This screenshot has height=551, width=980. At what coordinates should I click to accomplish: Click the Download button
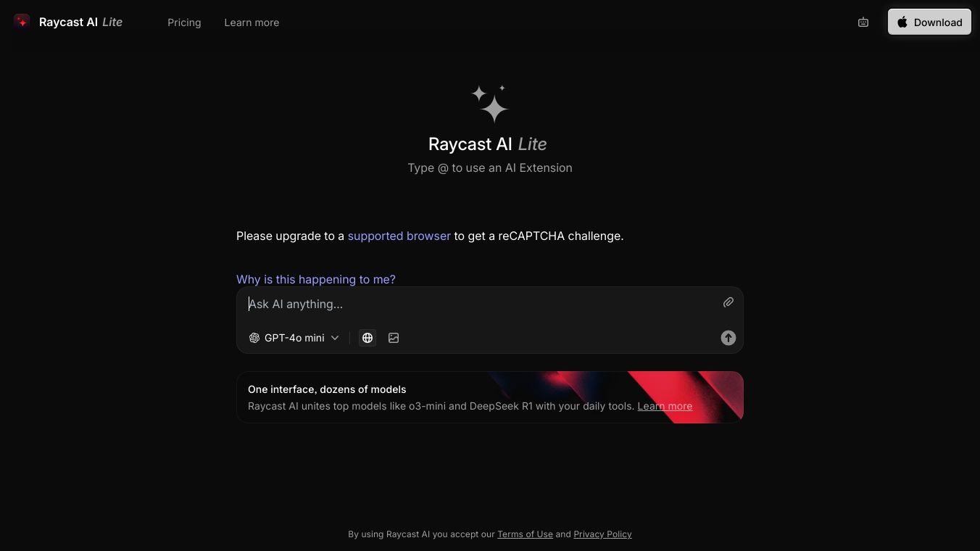(929, 22)
